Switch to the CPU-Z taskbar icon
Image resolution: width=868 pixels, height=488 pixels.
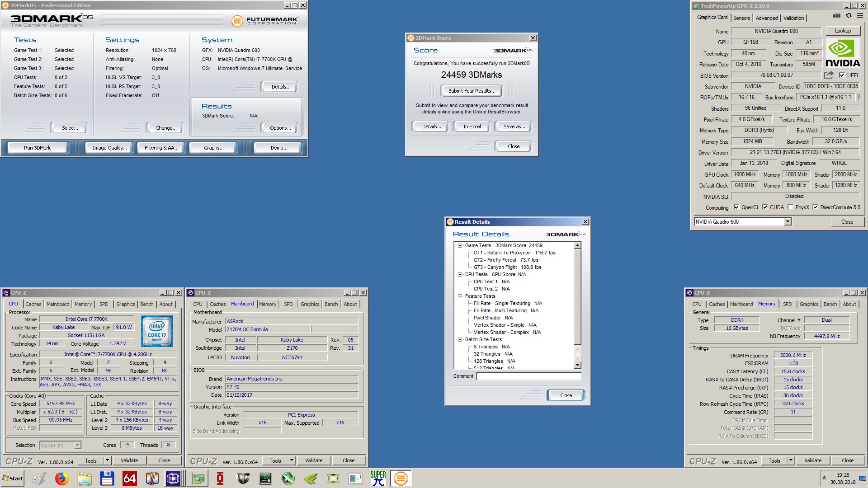pyautogui.click(x=173, y=479)
